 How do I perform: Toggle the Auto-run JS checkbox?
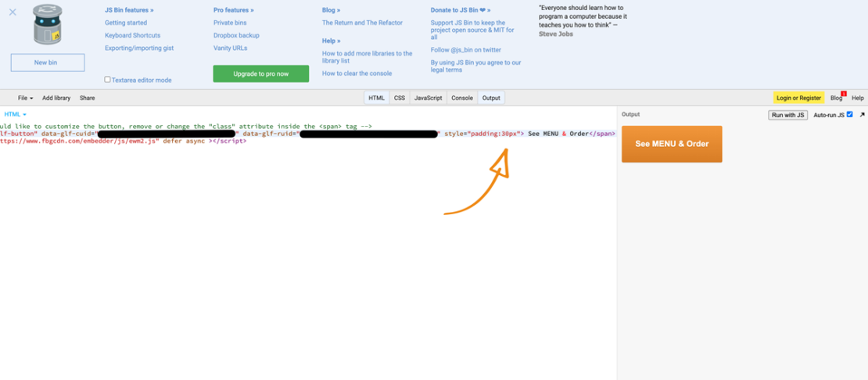(x=849, y=115)
